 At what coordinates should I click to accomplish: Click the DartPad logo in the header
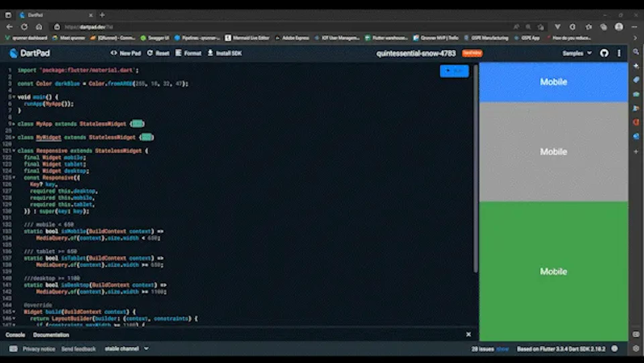pyautogui.click(x=30, y=53)
